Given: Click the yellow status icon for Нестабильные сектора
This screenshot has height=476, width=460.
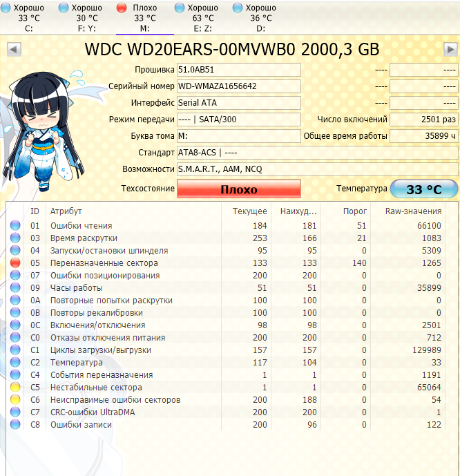Looking at the screenshot, I should point(15,387).
